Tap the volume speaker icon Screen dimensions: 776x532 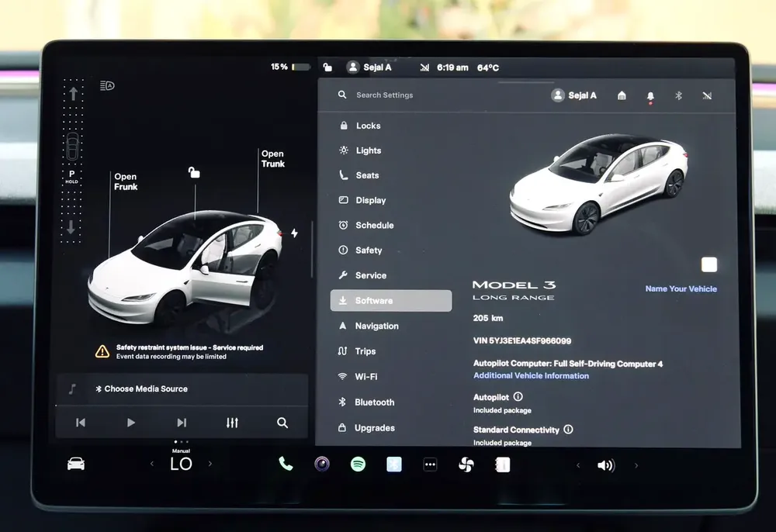point(606,465)
